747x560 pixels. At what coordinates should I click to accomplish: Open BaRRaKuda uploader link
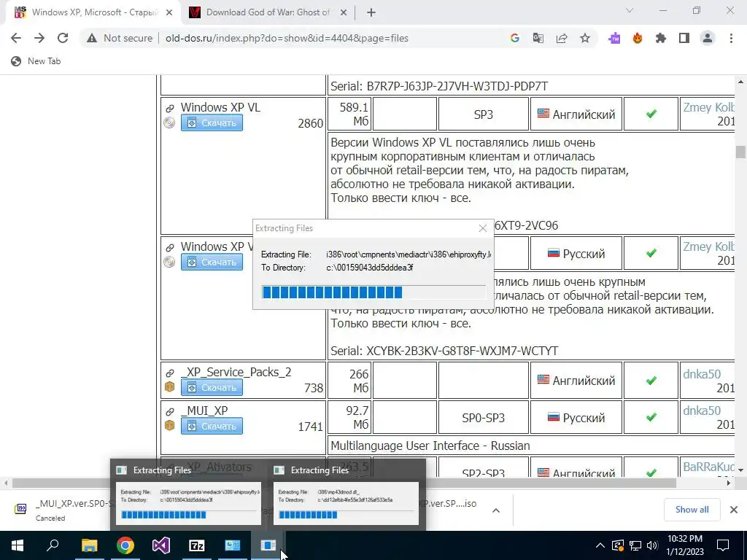pyautogui.click(x=708, y=467)
